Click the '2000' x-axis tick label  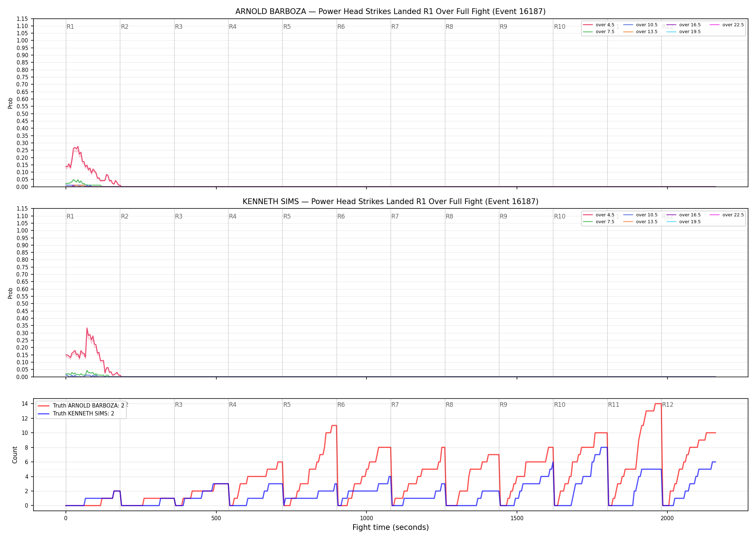point(667,518)
